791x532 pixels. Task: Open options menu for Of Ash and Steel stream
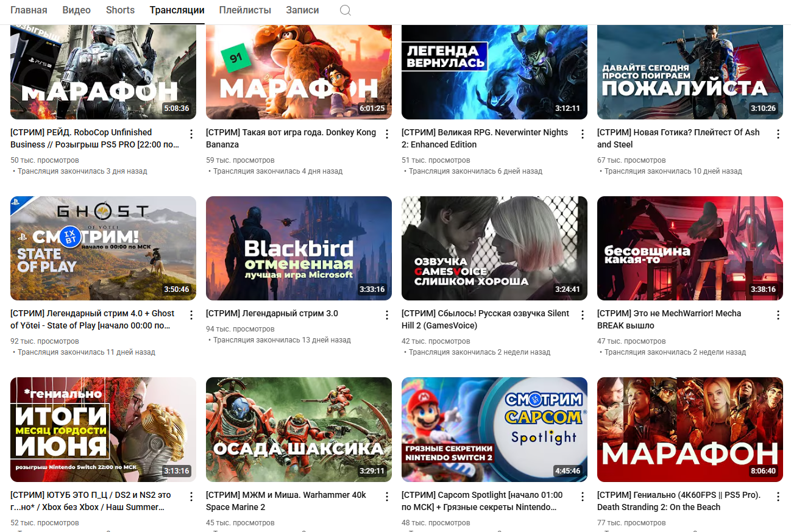click(x=778, y=134)
